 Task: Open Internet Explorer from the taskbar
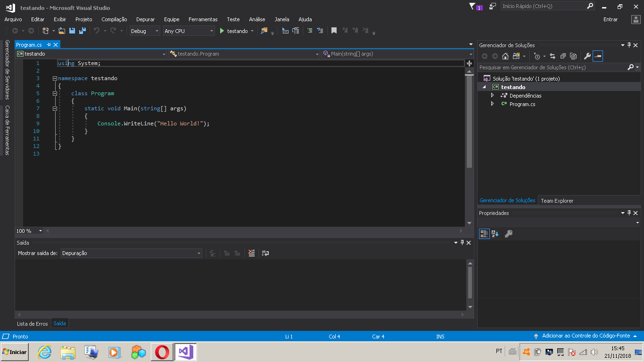coord(45,352)
